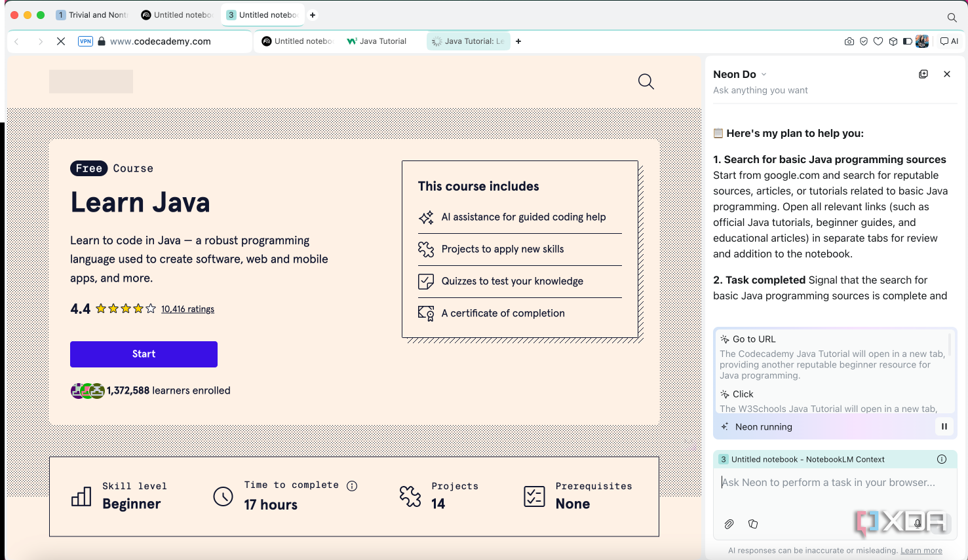The width and height of the screenshot is (968, 560).
Task: Click the snapshot camera icon in toolbar
Action: [x=849, y=41]
